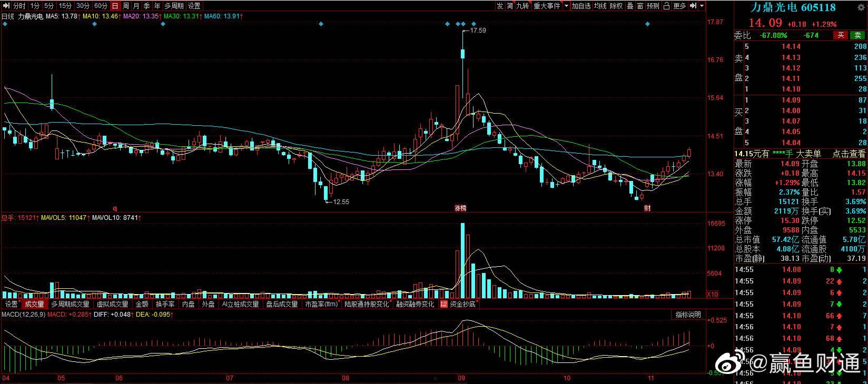Viewport: 868px width, 384px height.
Task: Toggle 除权 ex-rights adjustment
Action: 616,6
